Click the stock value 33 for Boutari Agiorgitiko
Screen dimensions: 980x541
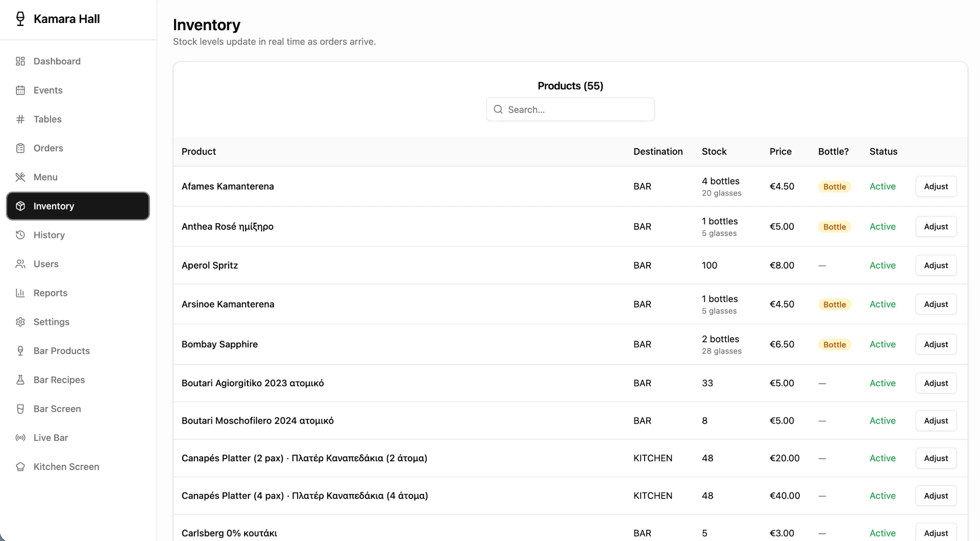[x=707, y=383]
